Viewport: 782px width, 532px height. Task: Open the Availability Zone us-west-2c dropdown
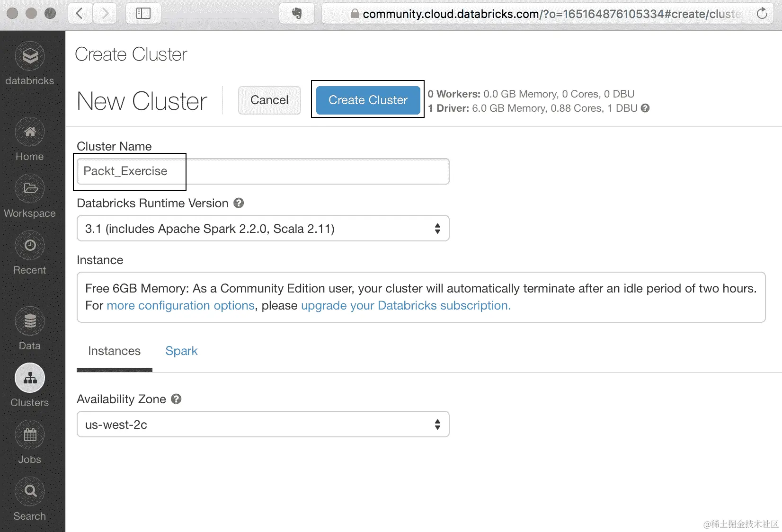coord(263,425)
